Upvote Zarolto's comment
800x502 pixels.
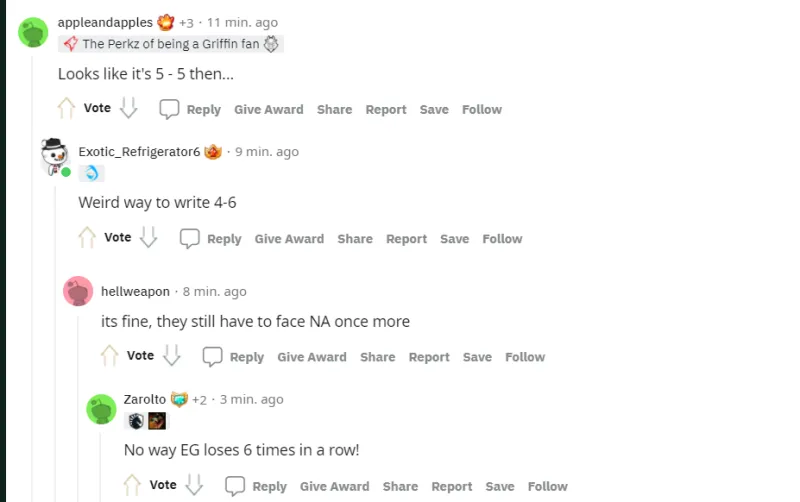[132, 485]
